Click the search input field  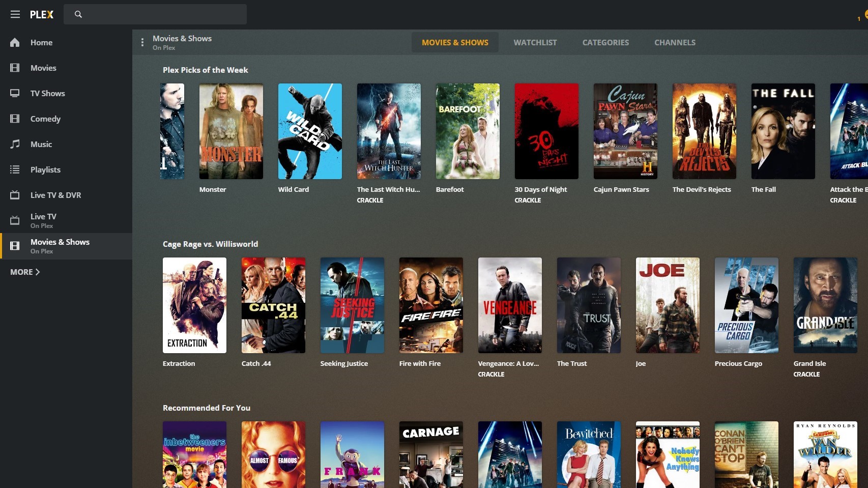[153, 14]
